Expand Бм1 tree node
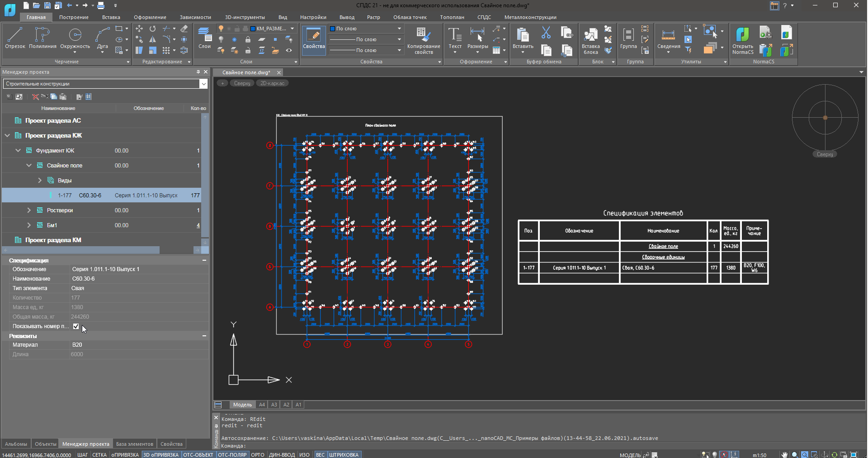 (29, 225)
